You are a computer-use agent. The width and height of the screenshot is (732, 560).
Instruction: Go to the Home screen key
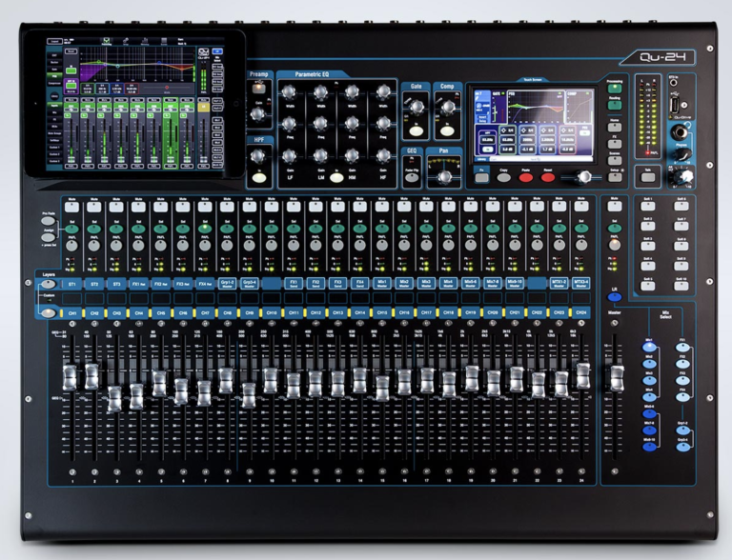(615, 127)
